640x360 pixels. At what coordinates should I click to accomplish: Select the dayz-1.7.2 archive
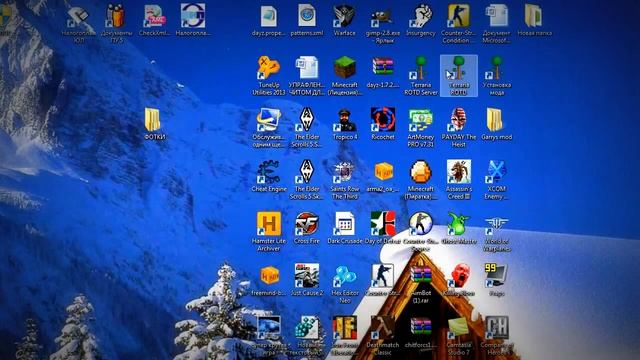382,72
